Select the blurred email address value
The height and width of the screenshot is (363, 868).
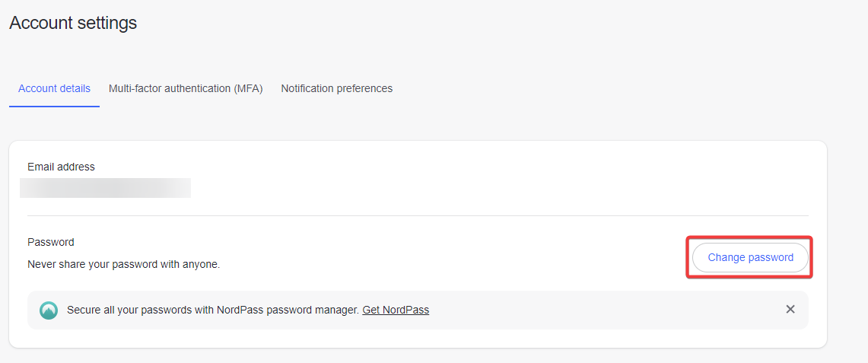105,188
